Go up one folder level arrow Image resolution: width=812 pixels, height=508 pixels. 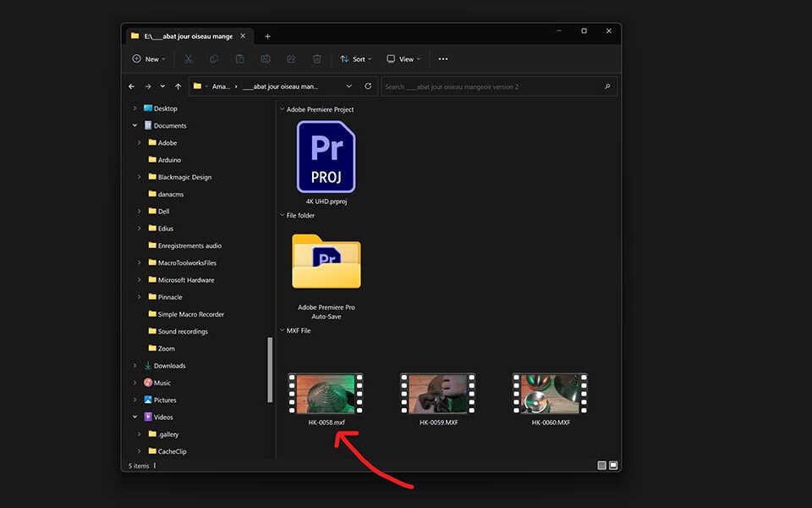178,86
